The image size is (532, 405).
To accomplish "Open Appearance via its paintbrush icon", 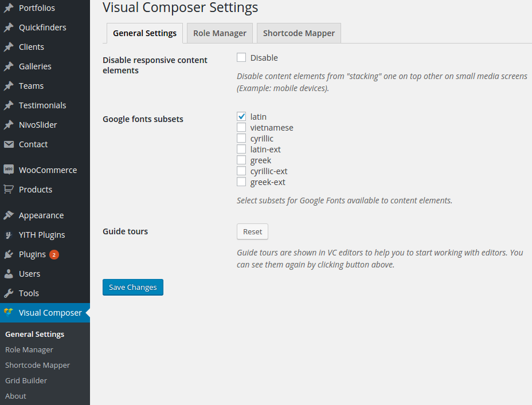I will click(9, 215).
